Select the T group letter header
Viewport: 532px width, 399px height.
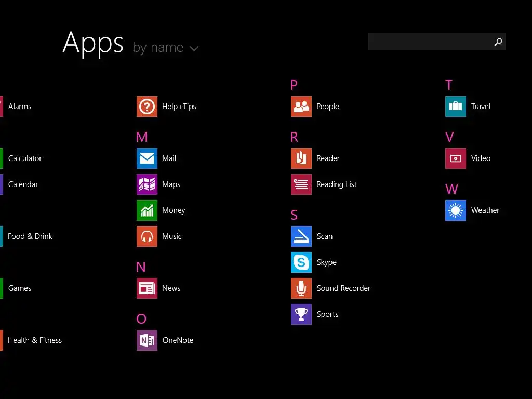click(449, 85)
